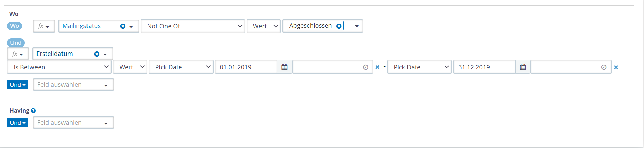
Task: Open the fx function dropdown beside Mailingstatus
Action: click(x=44, y=26)
